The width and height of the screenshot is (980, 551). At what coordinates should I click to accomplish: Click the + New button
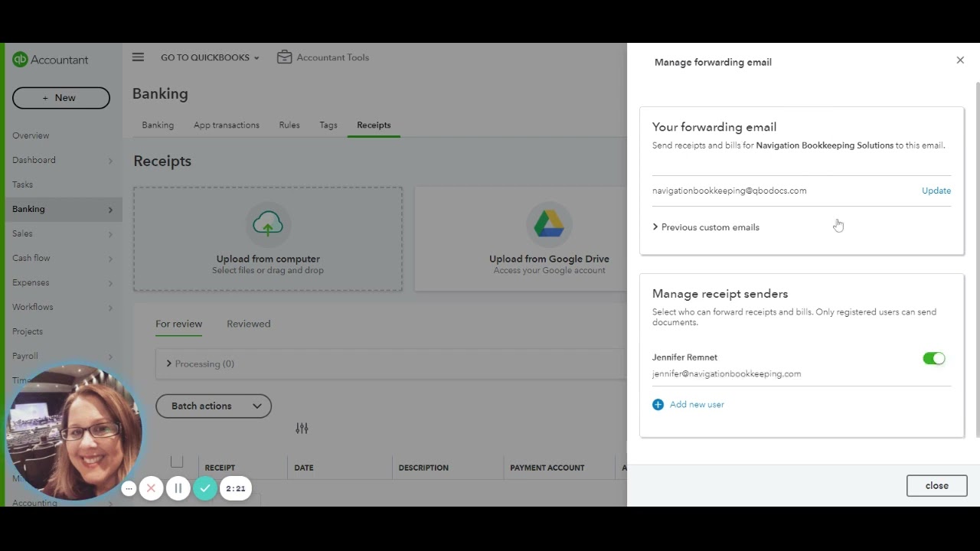coord(61,98)
